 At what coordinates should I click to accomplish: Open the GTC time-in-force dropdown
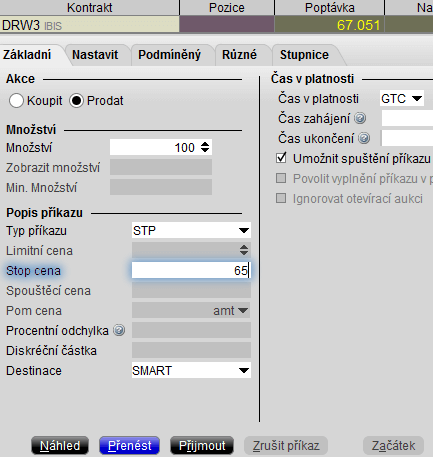(x=402, y=98)
